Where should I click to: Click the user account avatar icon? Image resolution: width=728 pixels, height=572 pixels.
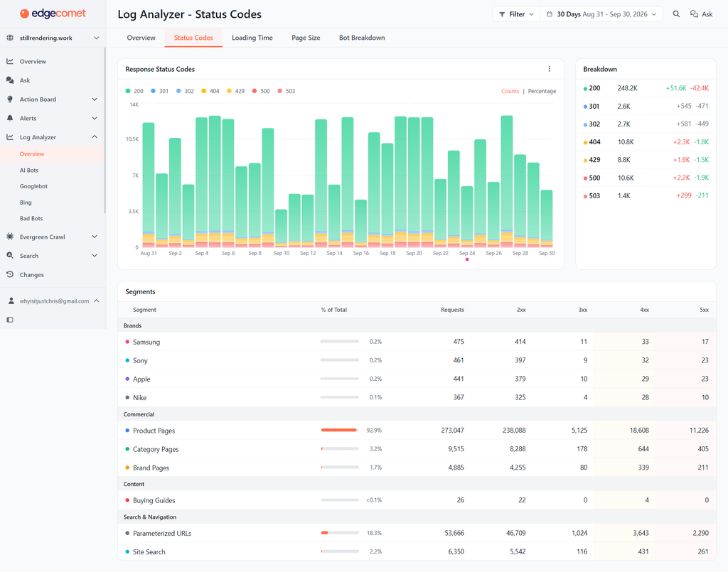(11, 301)
